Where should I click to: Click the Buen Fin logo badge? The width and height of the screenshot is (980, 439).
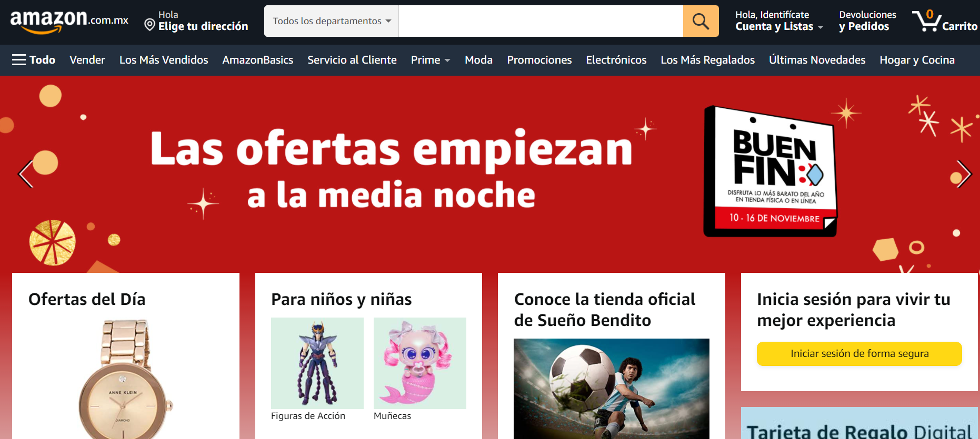(x=771, y=171)
